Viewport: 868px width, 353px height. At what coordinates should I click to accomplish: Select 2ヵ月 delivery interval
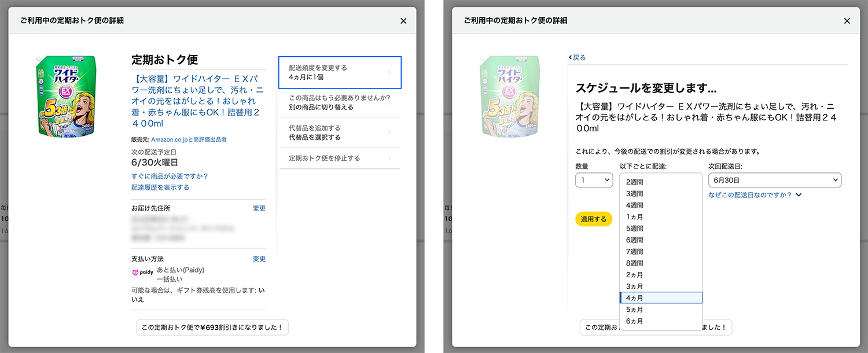[661, 274]
